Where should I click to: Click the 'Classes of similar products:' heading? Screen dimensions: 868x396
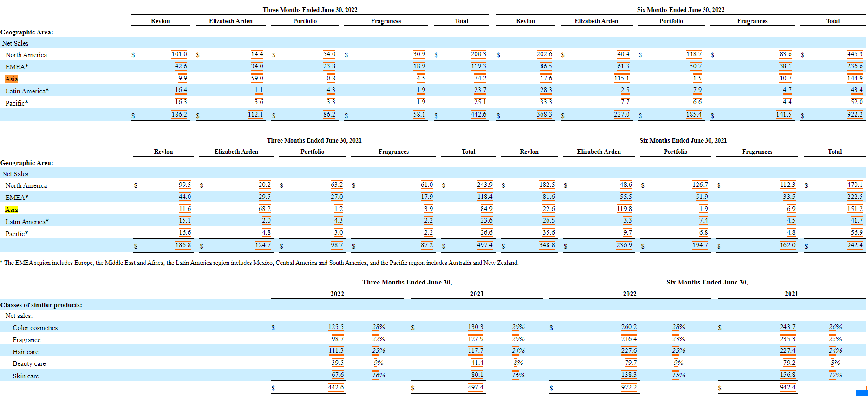pyautogui.click(x=41, y=305)
